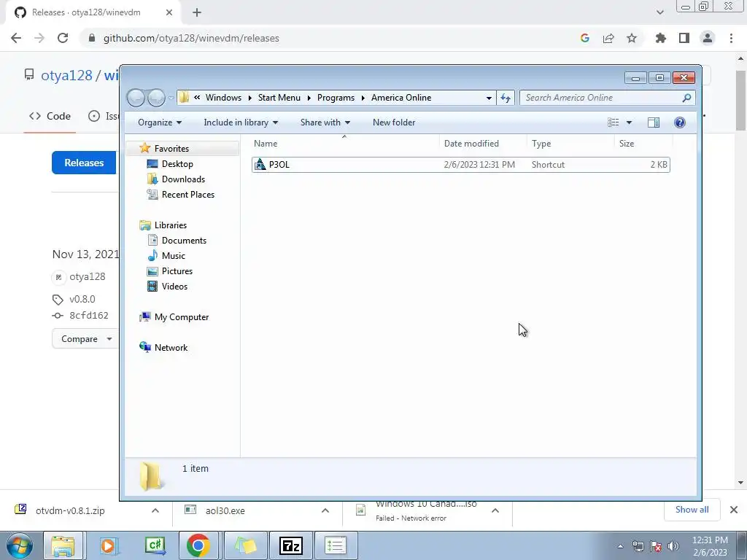Viewport: 747px width, 560px height.
Task: Open Include in library dropdown
Action: pos(241,122)
